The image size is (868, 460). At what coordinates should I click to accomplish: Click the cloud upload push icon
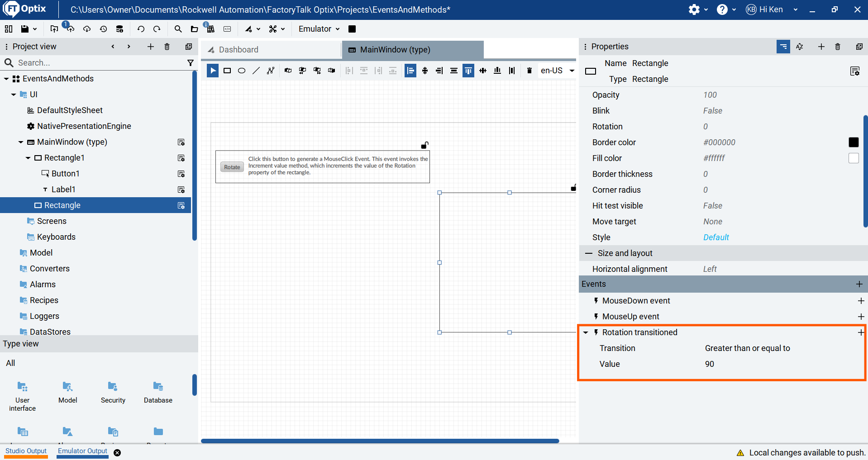coord(70,28)
